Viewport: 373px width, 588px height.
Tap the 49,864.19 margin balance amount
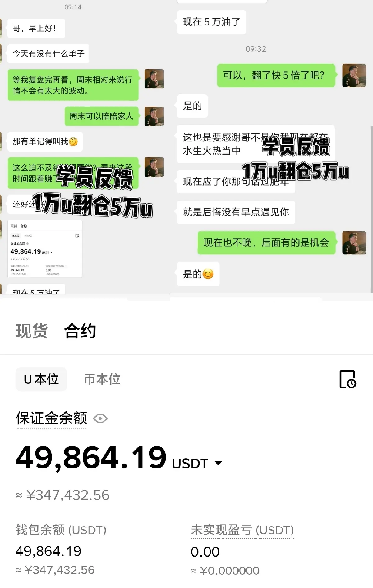[91, 457]
